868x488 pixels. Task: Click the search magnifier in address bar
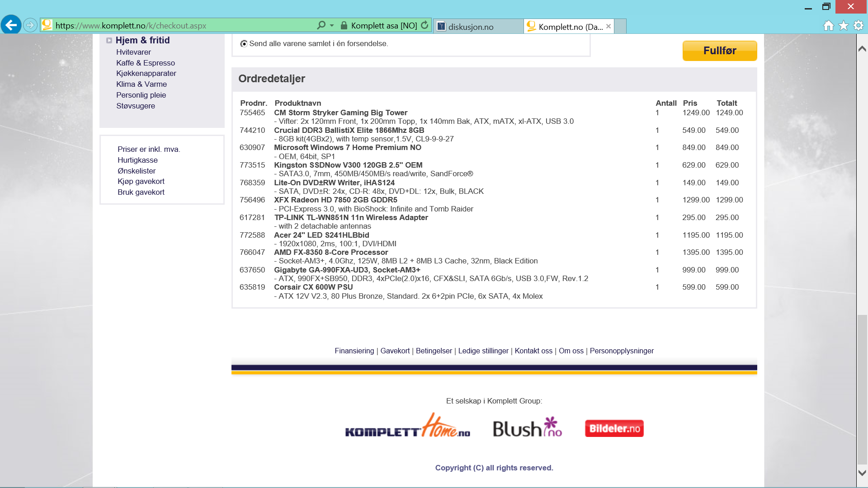tap(321, 25)
